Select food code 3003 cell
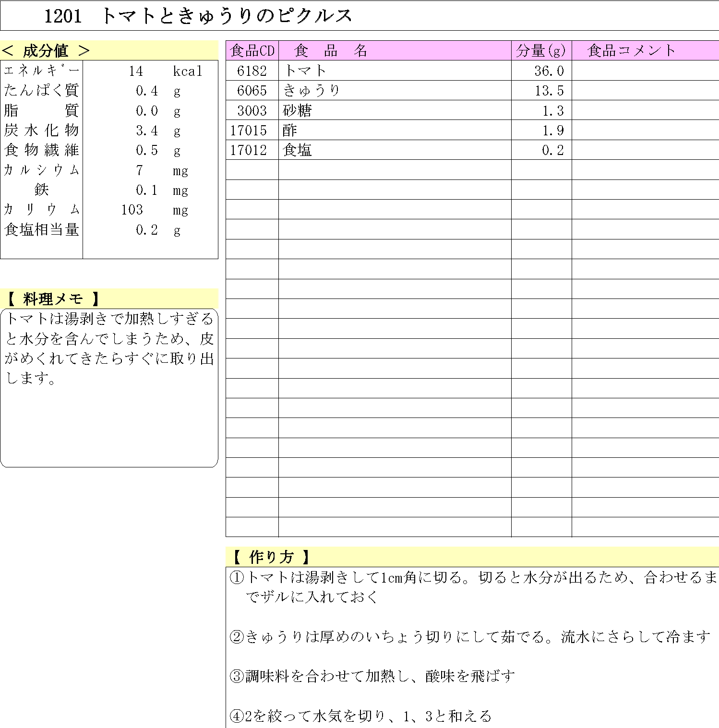 [252, 111]
